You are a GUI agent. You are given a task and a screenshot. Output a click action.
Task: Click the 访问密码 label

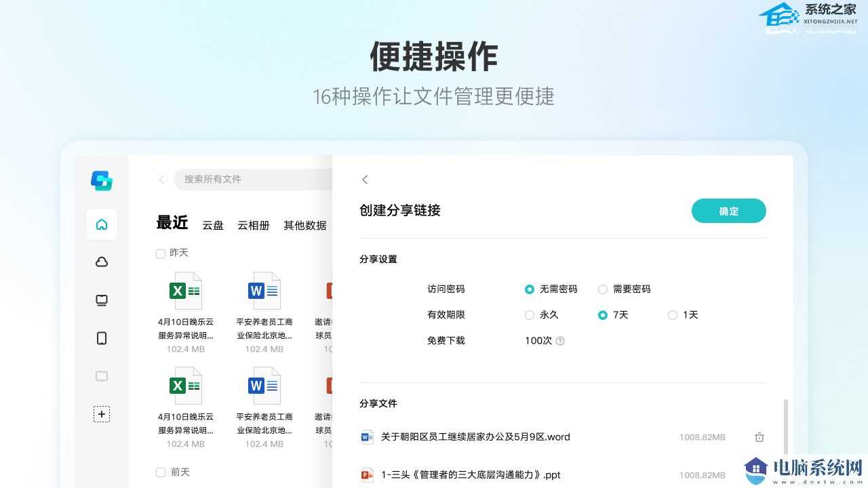[x=446, y=289]
